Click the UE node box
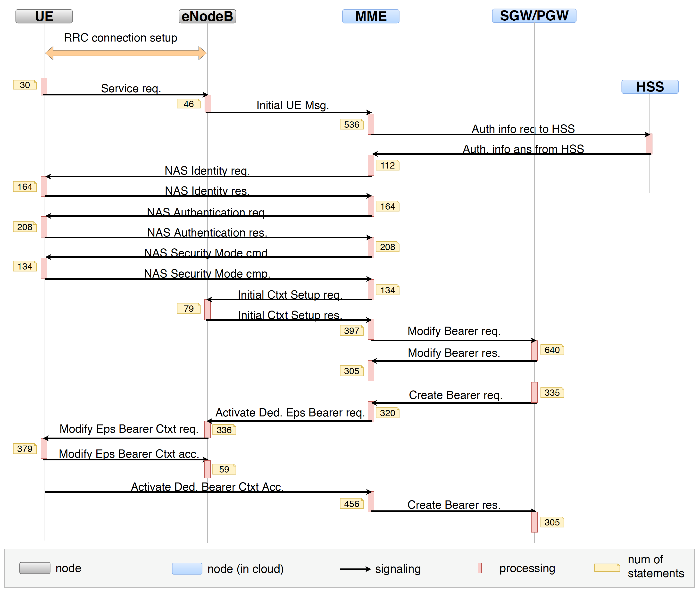The height and width of the screenshot is (592, 700). (44, 17)
